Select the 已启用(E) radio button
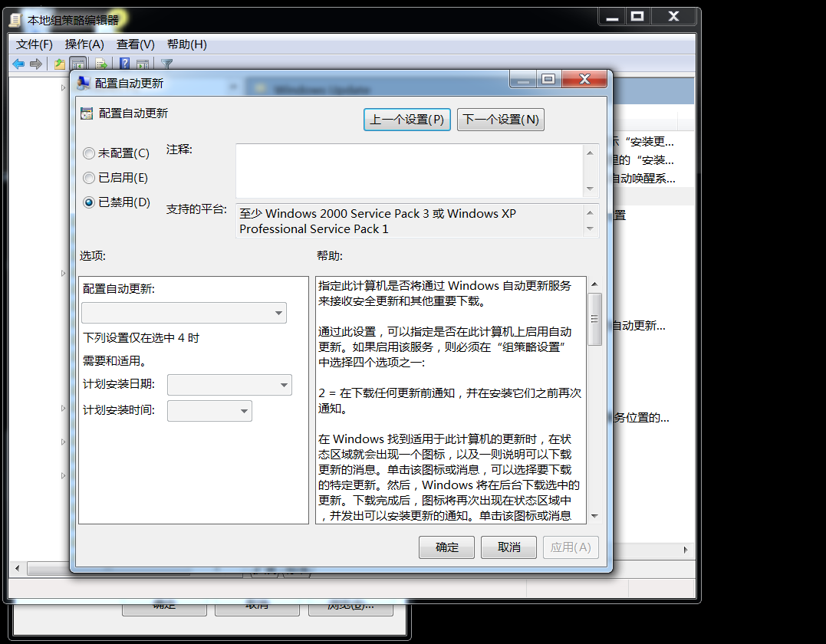The height and width of the screenshot is (644, 826). [89, 178]
